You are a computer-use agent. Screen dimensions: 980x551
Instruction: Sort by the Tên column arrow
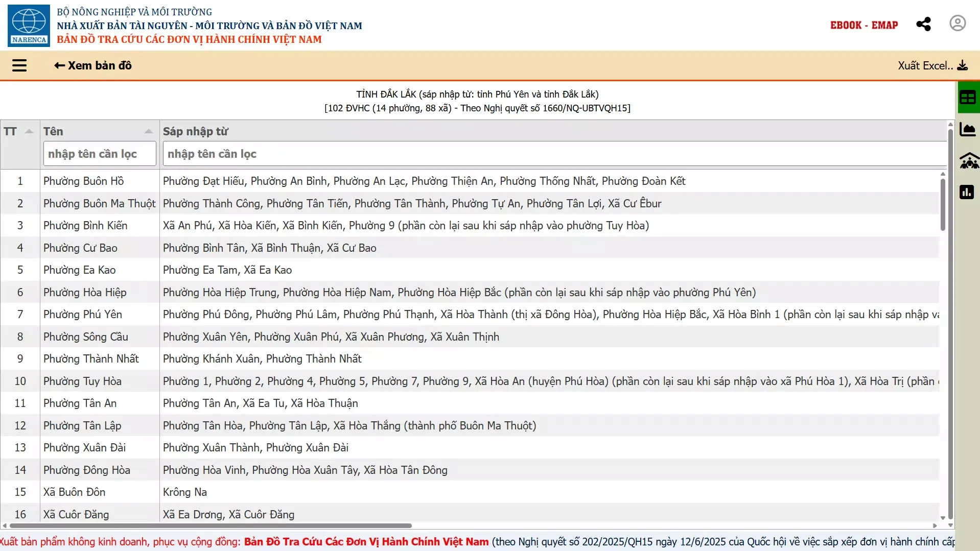(x=149, y=131)
